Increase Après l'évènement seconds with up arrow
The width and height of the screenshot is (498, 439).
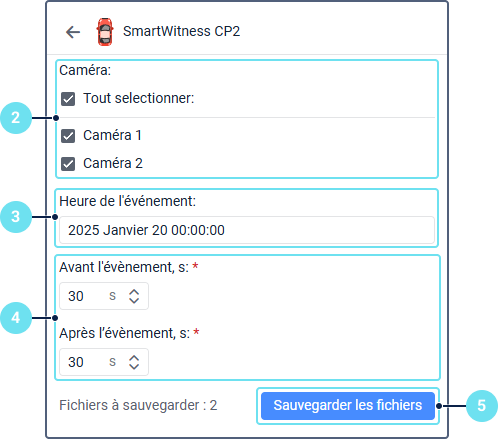coord(134,358)
